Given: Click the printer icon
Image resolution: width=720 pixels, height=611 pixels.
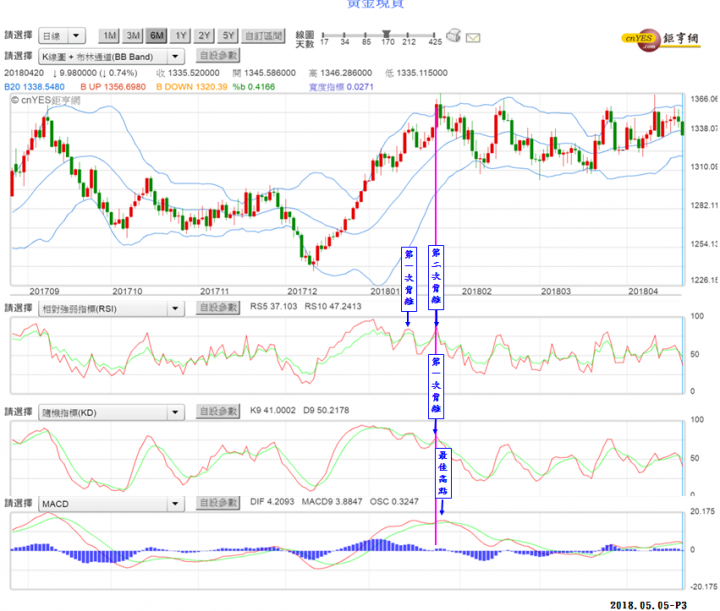Looking at the screenshot, I should 454,36.
